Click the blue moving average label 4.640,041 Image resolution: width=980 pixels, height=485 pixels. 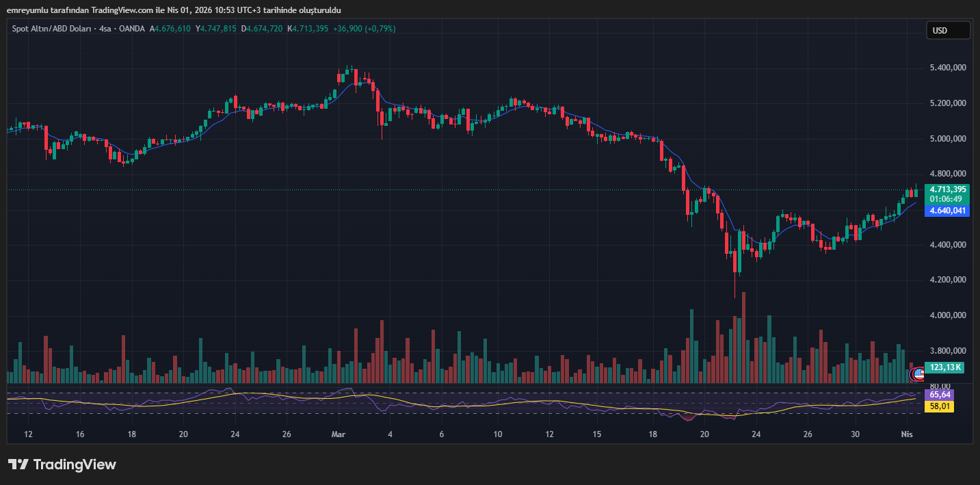pos(947,211)
